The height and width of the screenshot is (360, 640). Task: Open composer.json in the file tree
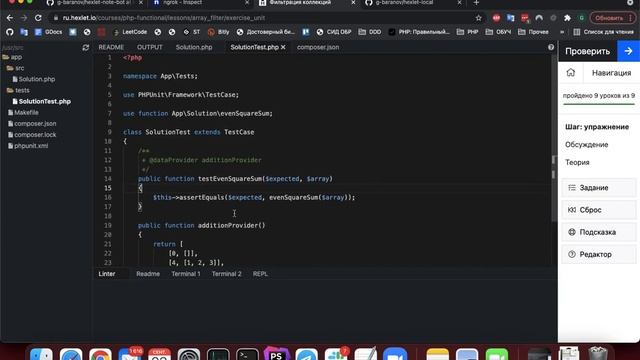click(32, 123)
